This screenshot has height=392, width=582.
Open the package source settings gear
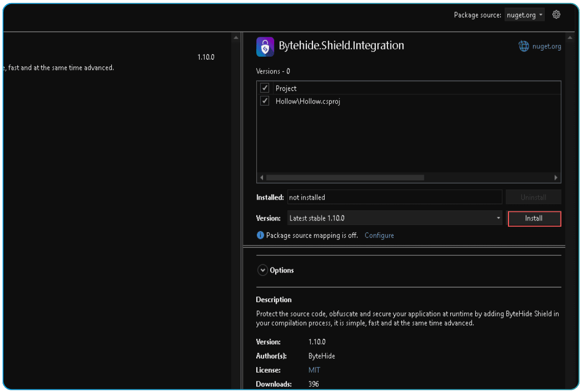556,14
